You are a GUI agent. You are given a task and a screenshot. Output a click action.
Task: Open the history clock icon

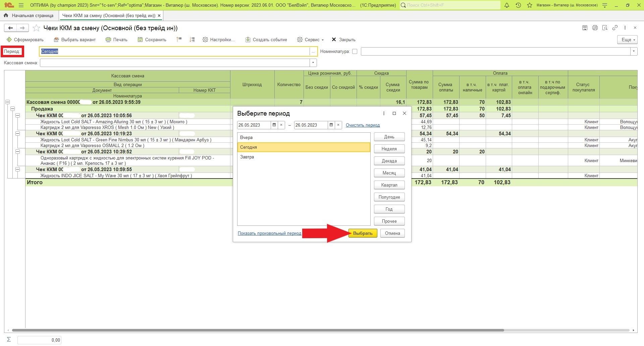[518, 5]
